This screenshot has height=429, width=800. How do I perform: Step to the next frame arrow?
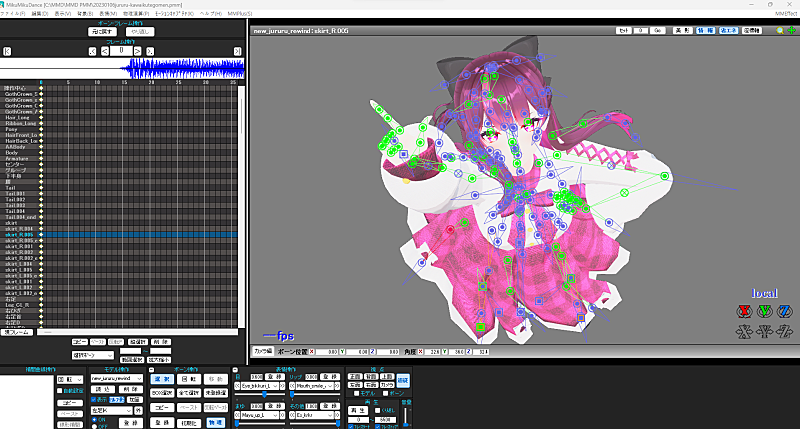point(135,50)
